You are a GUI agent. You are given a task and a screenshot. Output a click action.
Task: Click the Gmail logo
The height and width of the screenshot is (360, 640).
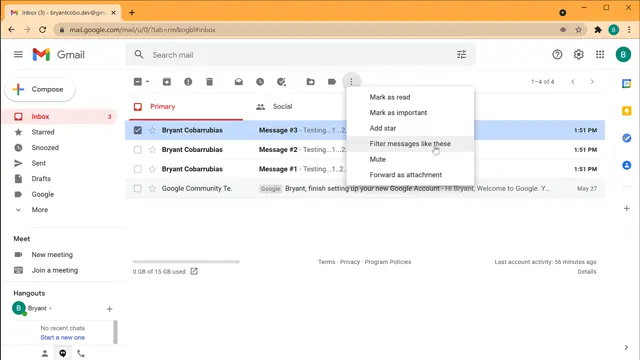pos(58,54)
